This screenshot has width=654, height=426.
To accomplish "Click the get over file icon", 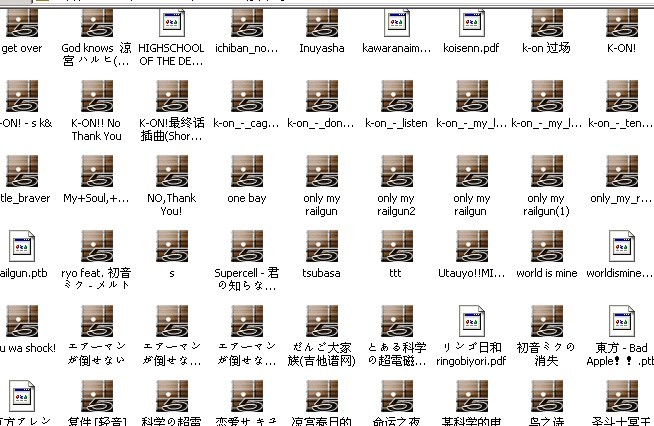I will (22, 23).
